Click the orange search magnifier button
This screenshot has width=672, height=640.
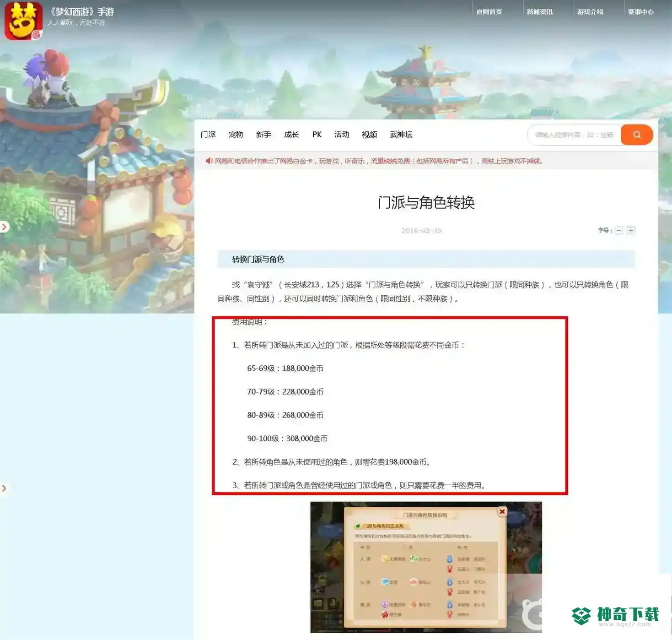[x=637, y=135]
